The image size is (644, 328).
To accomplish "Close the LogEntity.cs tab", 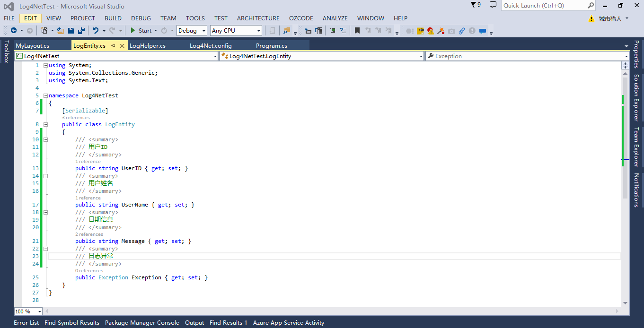I will [122, 46].
